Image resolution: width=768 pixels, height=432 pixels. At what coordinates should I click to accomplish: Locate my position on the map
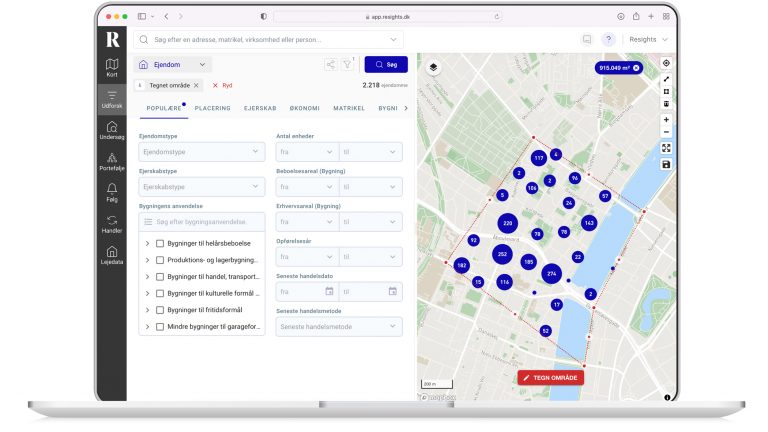[x=666, y=63]
